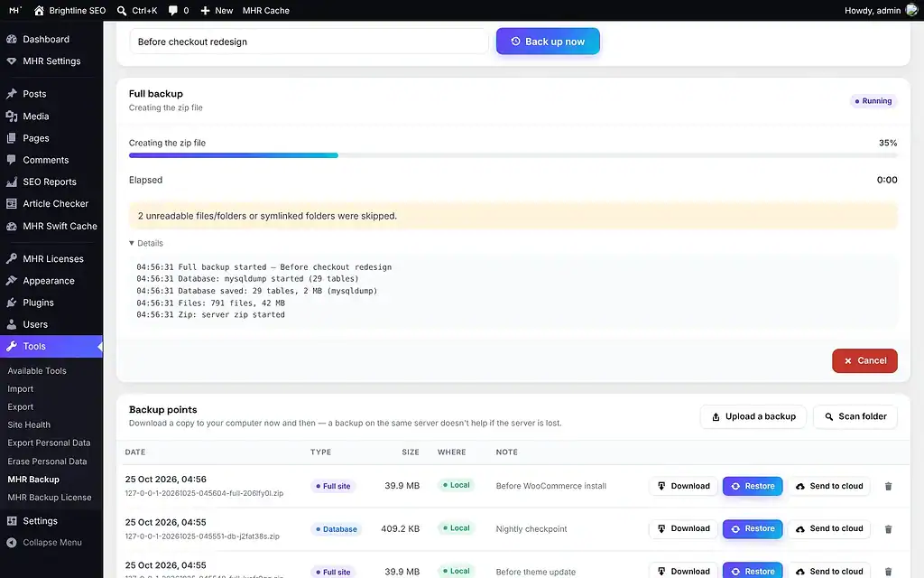This screenshot has height=578, width=924.
Task: Open the MHR Backup License submenu item
Action: [x=50, y=498]
